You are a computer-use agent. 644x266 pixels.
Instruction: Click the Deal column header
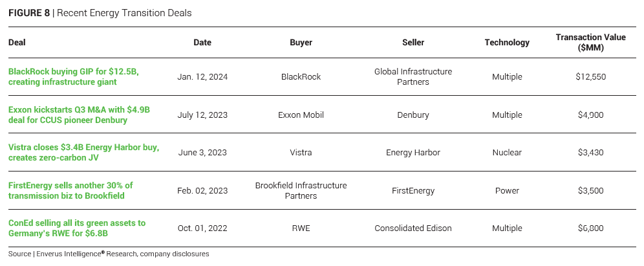pyautogui.click(x=17, y=43)
